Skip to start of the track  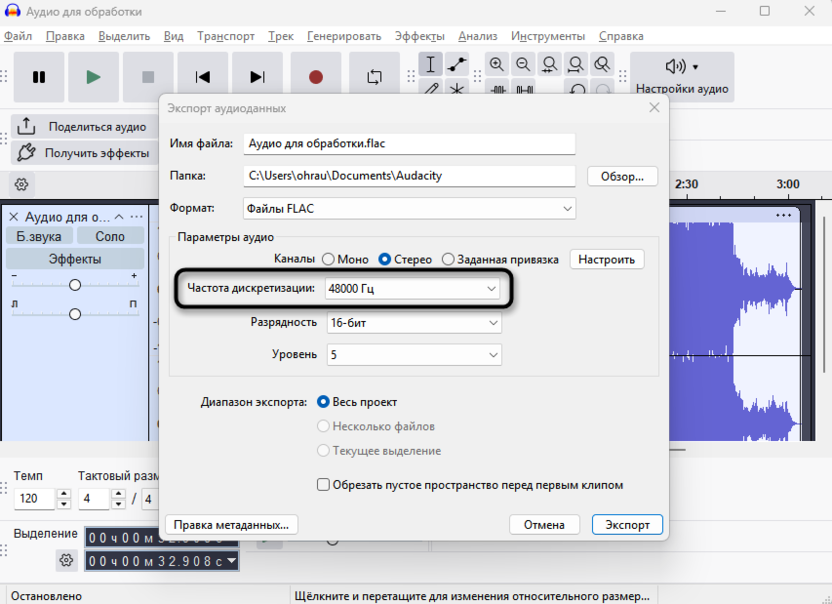[203, 77]
